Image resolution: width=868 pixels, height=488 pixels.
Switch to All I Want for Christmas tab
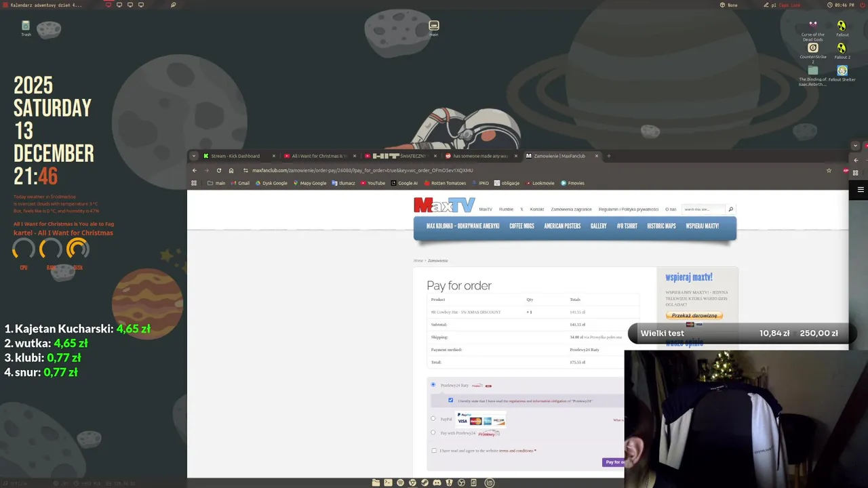[x=319, y=156]
